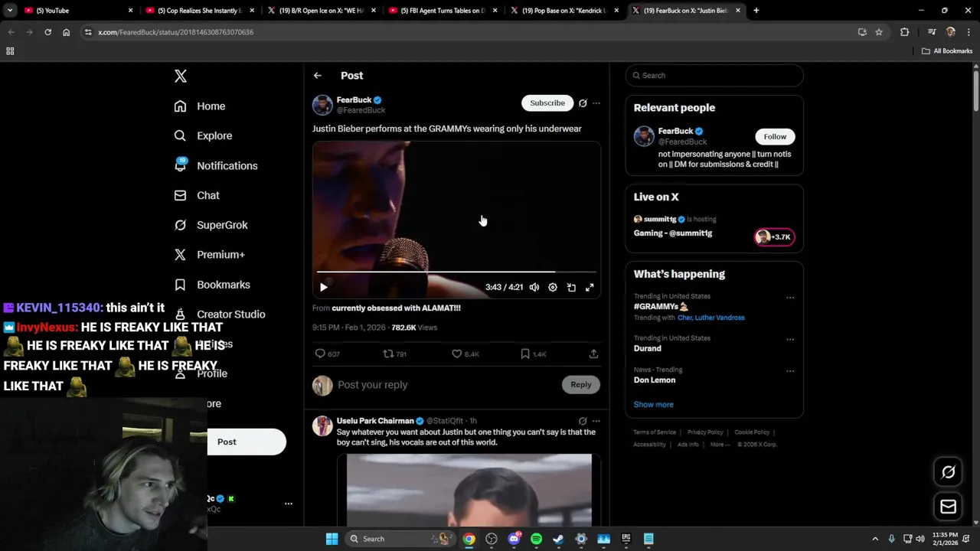Open #GRAMMYs trending topic
Viewport: 980px width, 551px height.
(660, 307)
